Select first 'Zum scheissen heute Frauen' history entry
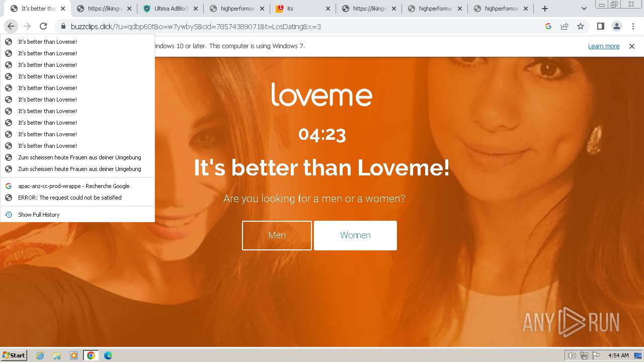The height and width of the screenshot is (362, 644). click(x=77, y=157)
